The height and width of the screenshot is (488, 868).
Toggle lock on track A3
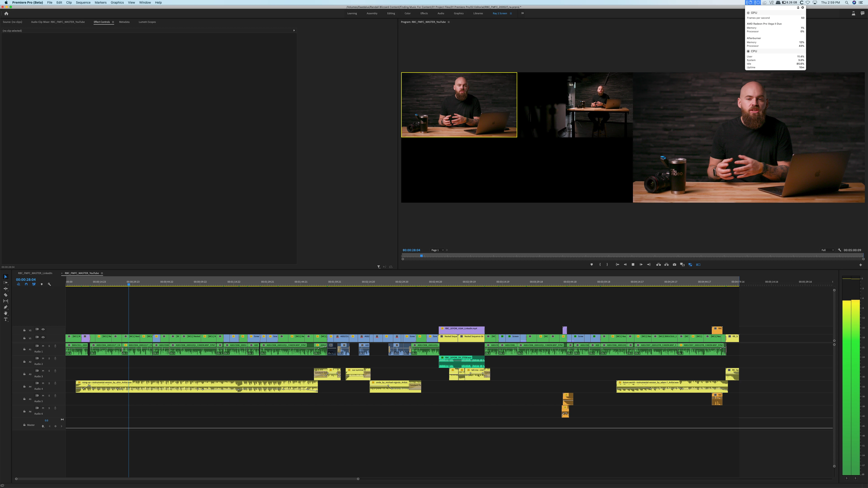click(x=24, y=374)
